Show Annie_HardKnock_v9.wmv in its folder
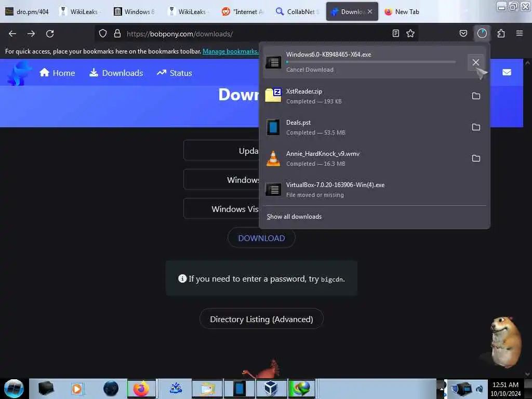Screen dimensions: 532x399 tap(476, 158)
